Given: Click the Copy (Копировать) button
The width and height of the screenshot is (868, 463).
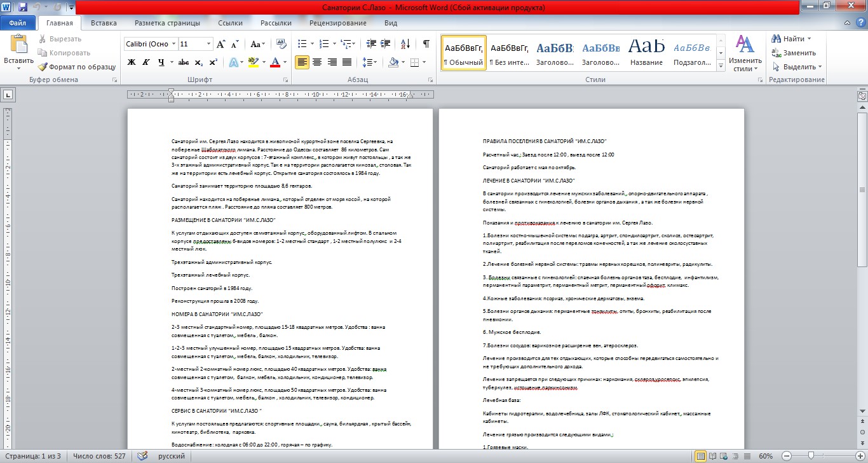Looking at the screenshot, I should tap(64, 53).
